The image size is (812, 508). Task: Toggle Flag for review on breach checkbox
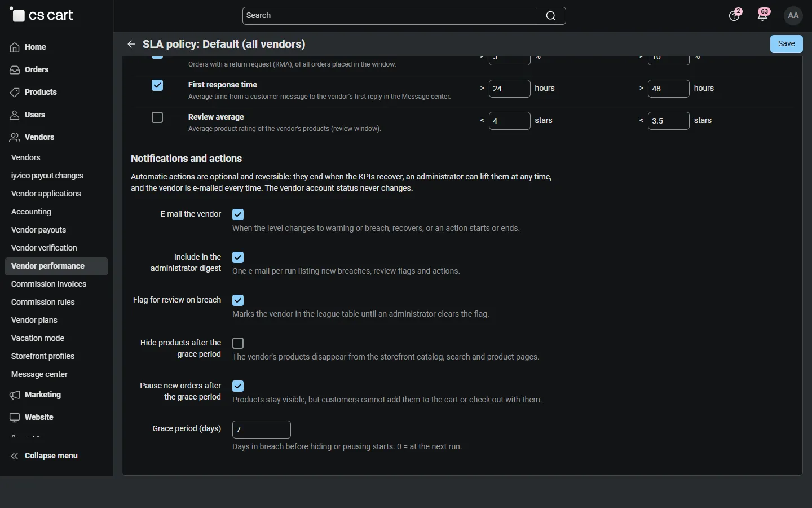238,300
